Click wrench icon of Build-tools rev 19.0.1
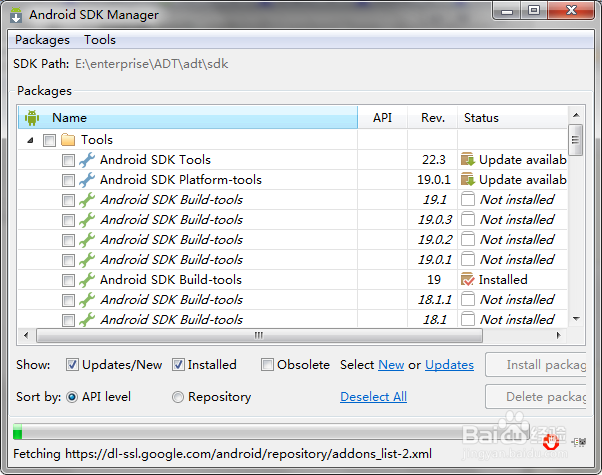 point(87,260)
